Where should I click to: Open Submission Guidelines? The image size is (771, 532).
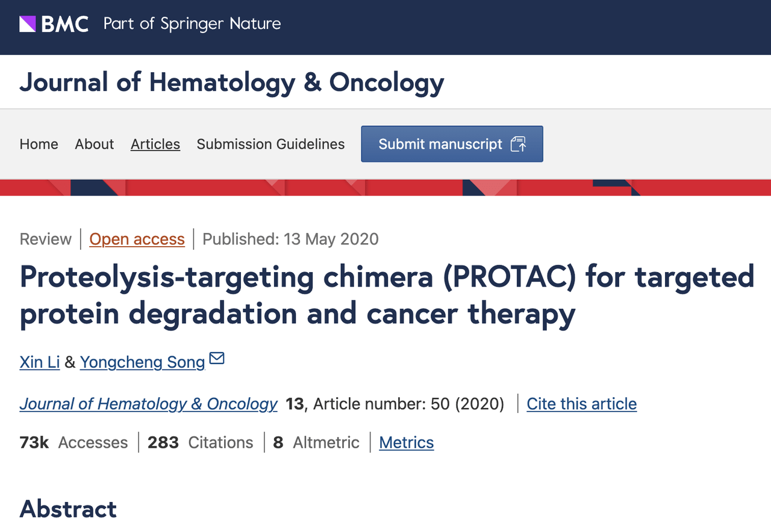click(270, 144)
